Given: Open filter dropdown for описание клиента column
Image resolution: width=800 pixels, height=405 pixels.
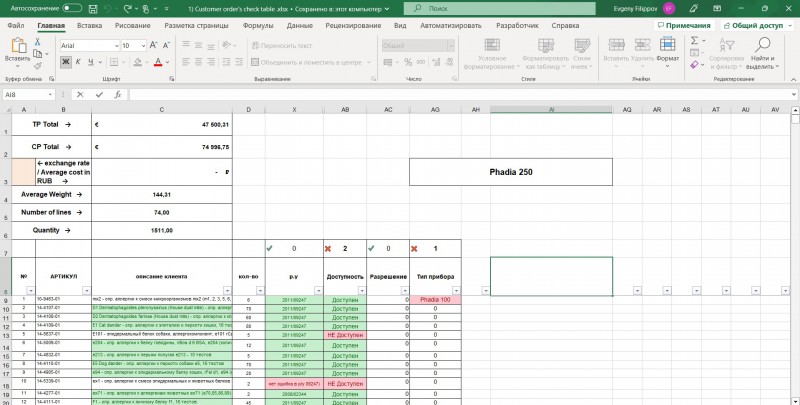Looking at the screenshot, I should tap(227, 291).
